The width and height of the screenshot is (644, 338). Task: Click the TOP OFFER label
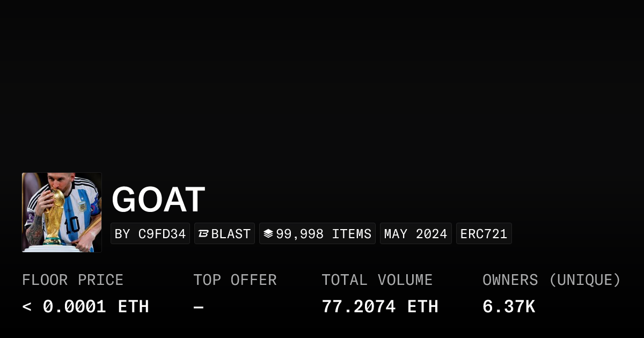click(x=235, y=280)
